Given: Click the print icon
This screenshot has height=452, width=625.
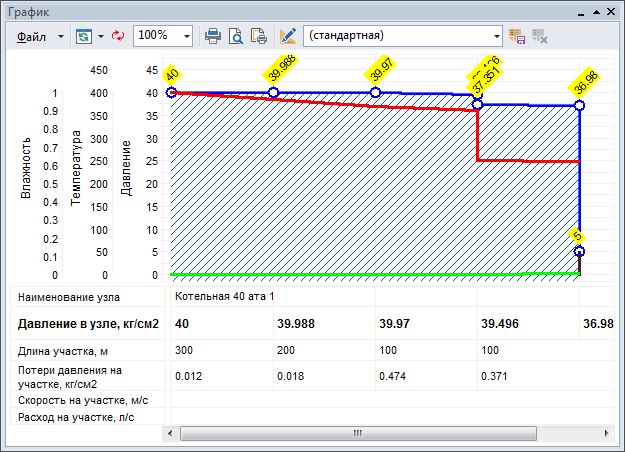Looking at the screenshot, I should pyautogui.click(x=213, y=35).
